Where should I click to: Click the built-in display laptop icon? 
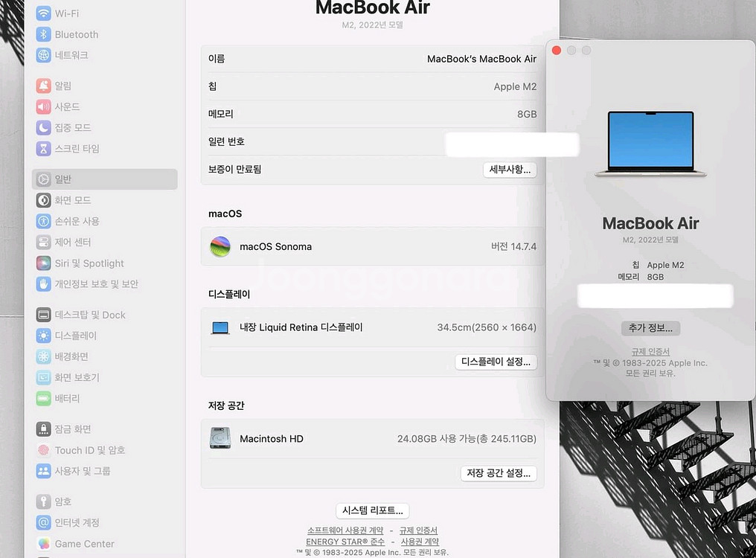click(220, 328)
